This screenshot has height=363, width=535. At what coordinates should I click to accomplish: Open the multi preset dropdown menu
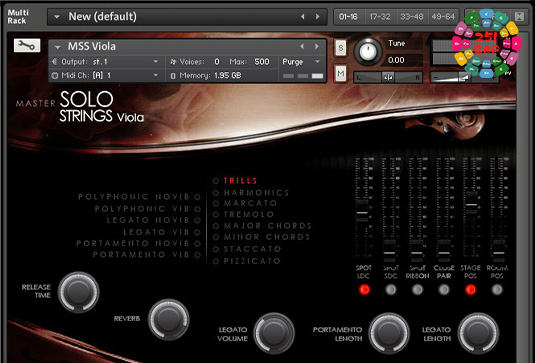pos(57,17)
